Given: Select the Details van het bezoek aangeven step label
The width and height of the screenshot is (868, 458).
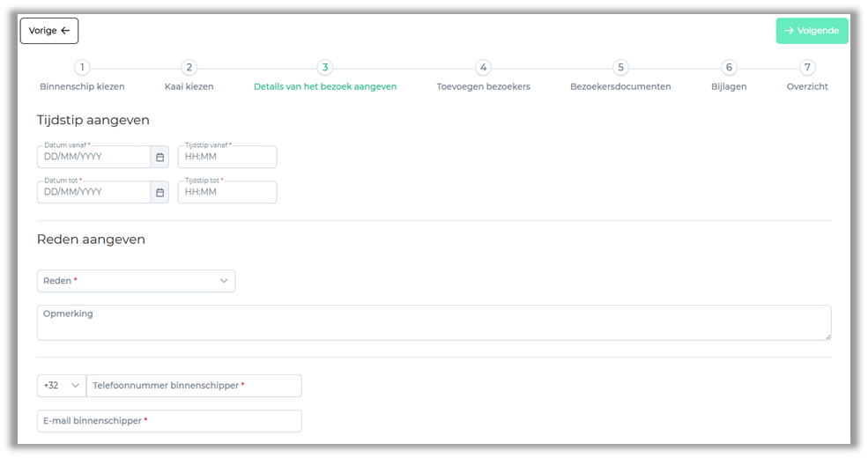Looking at the screenshot, I should pos(325,86).
